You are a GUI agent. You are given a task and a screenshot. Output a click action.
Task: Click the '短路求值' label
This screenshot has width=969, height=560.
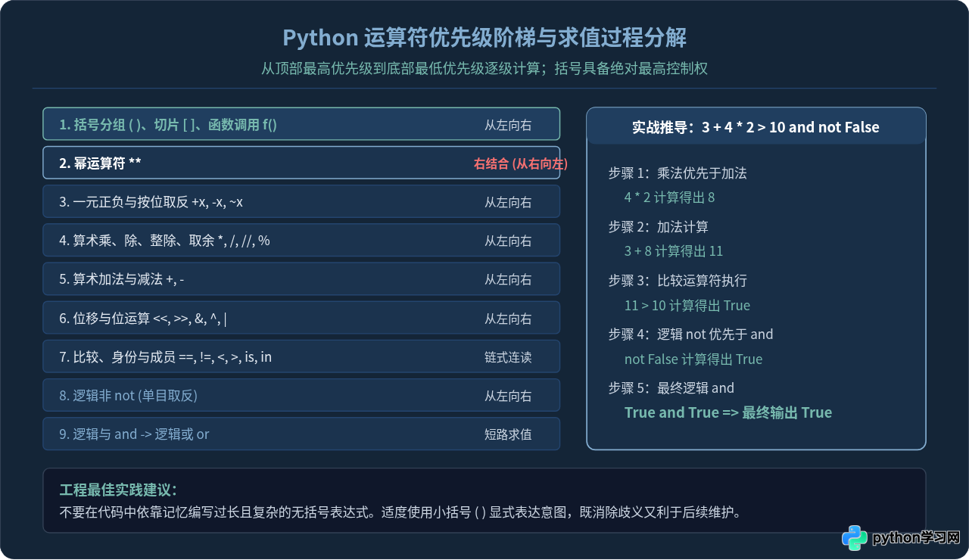[508, 434]
